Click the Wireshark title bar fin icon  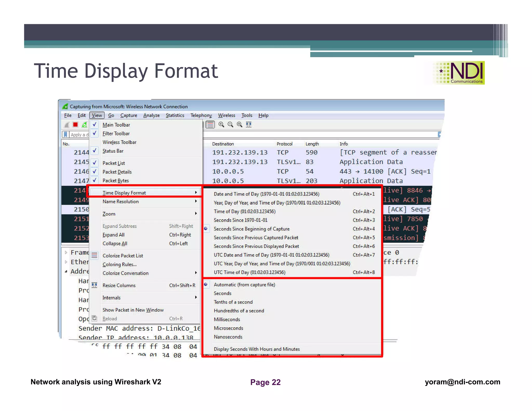[x=65, y=107]
